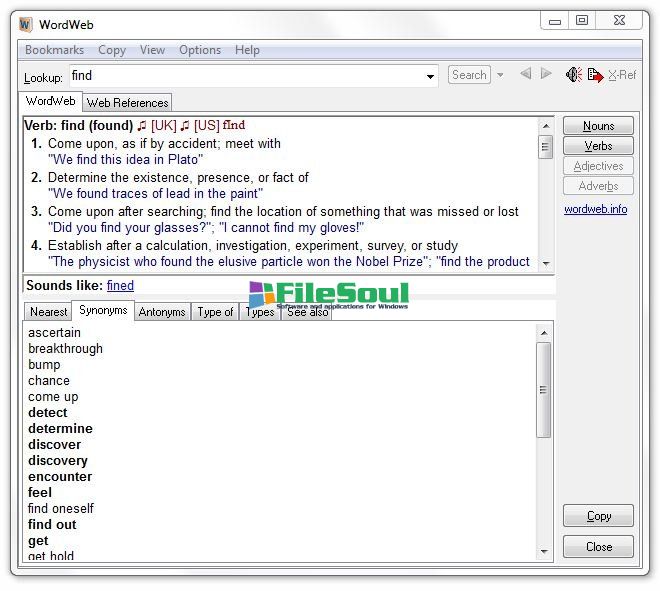Select synonym 'discover'
Image resolution: width=660 pixels, height=591 pixels.
coord(54,445)
